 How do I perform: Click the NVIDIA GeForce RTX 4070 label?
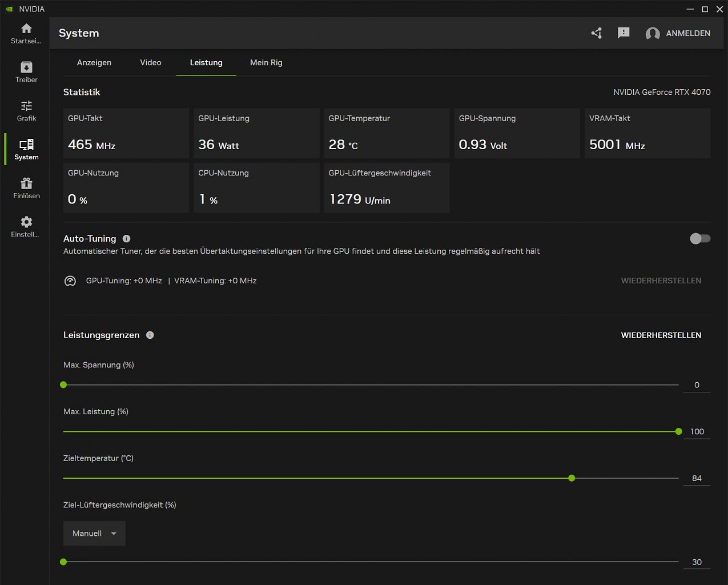point(662,92)
